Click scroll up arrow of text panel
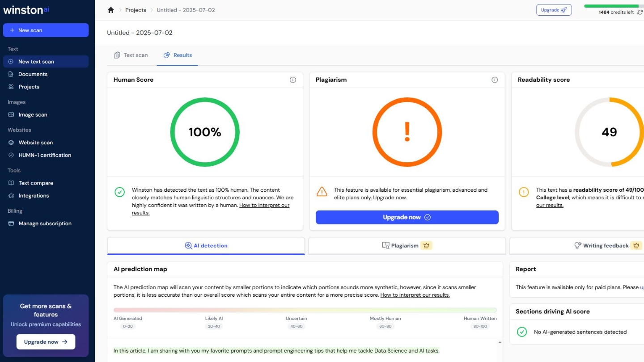Image resolution: width=644 pixels, height=362 pixels. click(500, 342)
